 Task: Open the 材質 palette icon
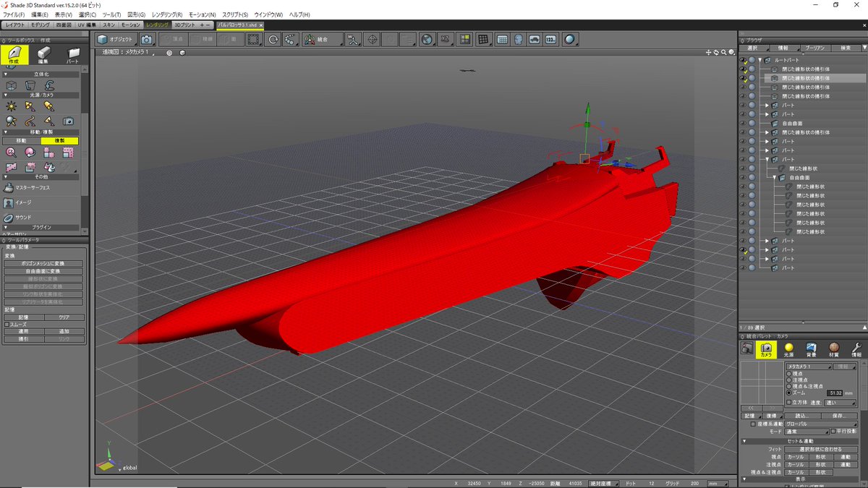(833, 350)
